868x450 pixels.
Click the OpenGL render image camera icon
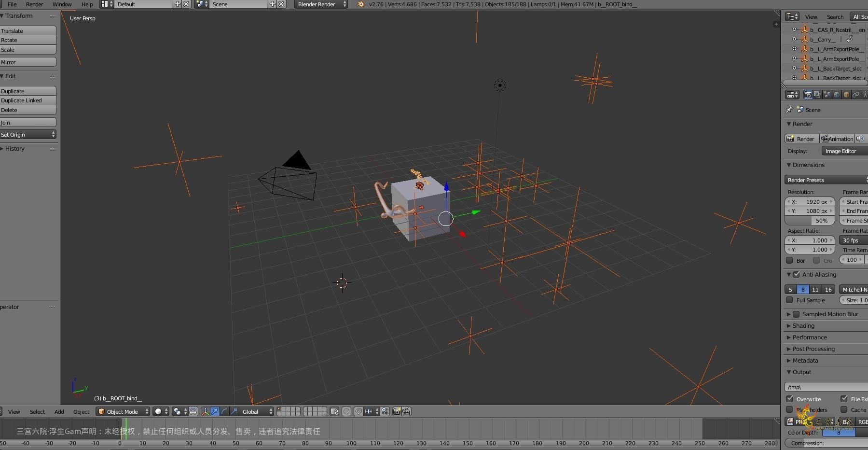click(397, 411)
